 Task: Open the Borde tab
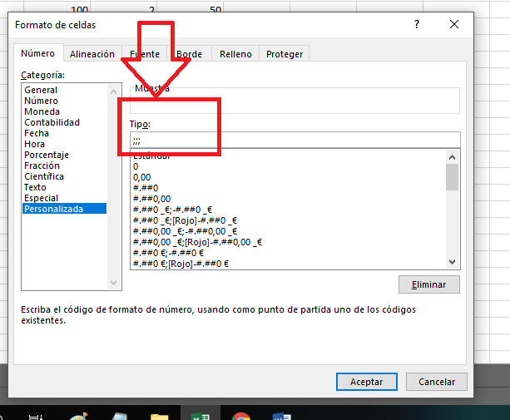(x=190, y=54)
